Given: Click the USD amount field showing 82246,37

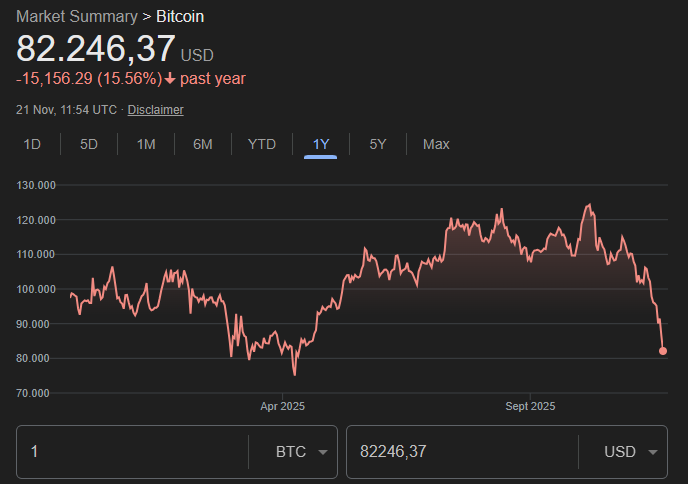Looking at the screenshot, I should coord(460,452).
